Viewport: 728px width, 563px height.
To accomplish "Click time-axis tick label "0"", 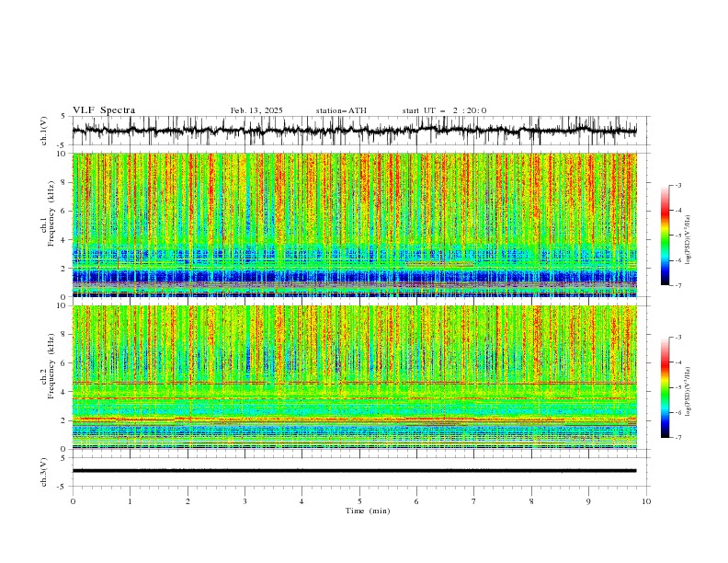I will [x=73, y=501].
